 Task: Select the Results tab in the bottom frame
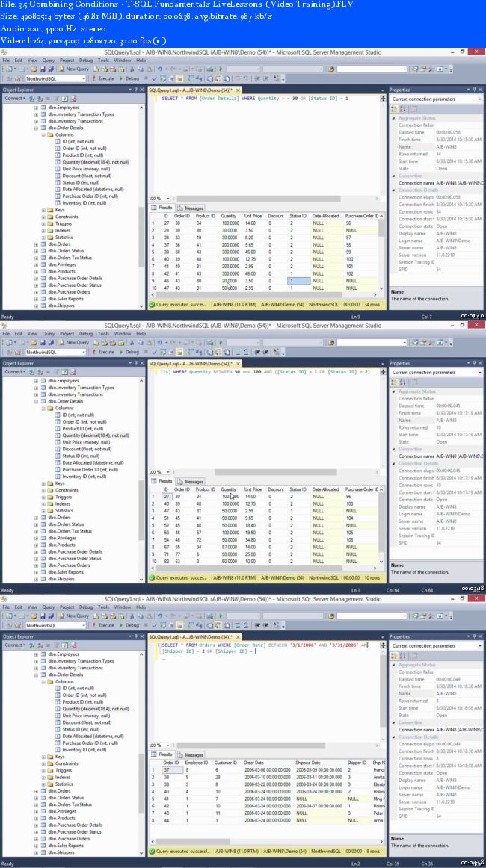point(162,754)
